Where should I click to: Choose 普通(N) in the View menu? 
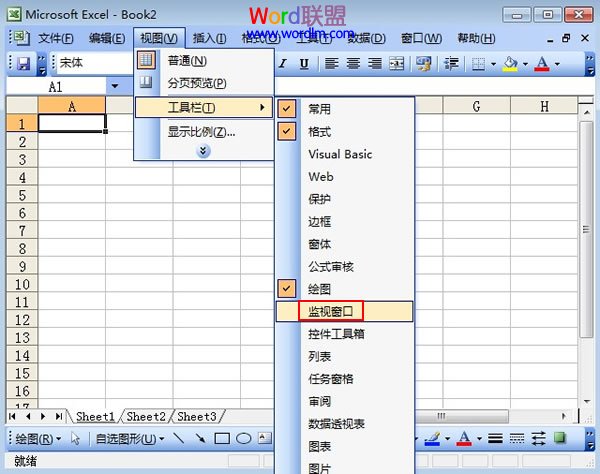(204, 60)
